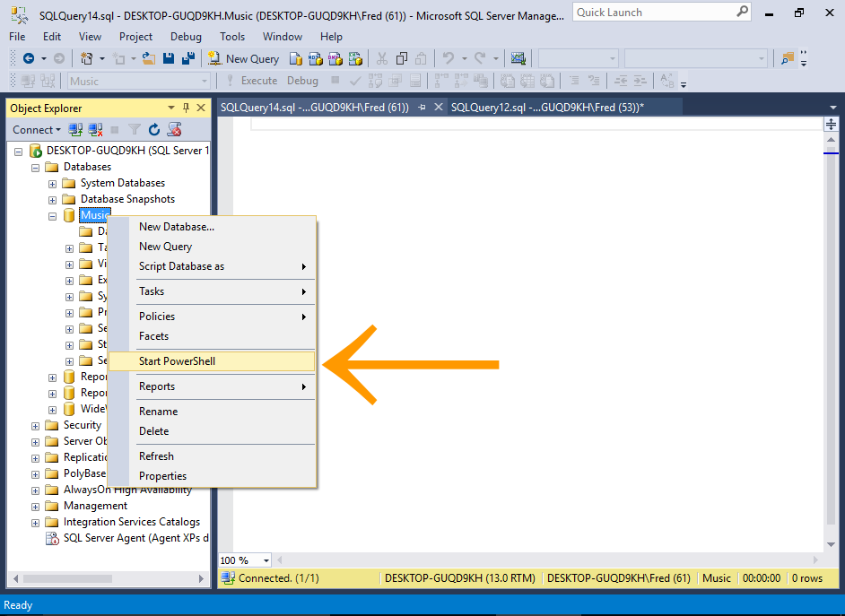Click the Quick Launch search box
Screen dimensions: 845x616
coord(653,13)
